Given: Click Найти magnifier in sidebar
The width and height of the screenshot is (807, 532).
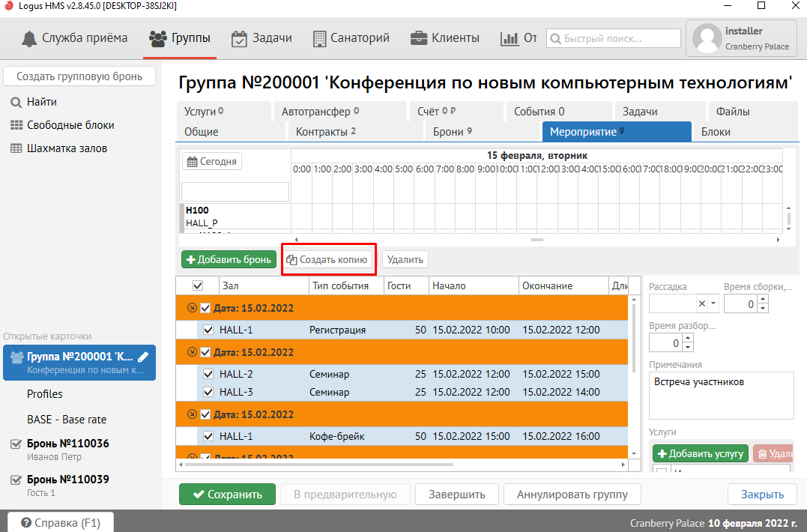Looking at the screenshot, I should coord(16,102).
